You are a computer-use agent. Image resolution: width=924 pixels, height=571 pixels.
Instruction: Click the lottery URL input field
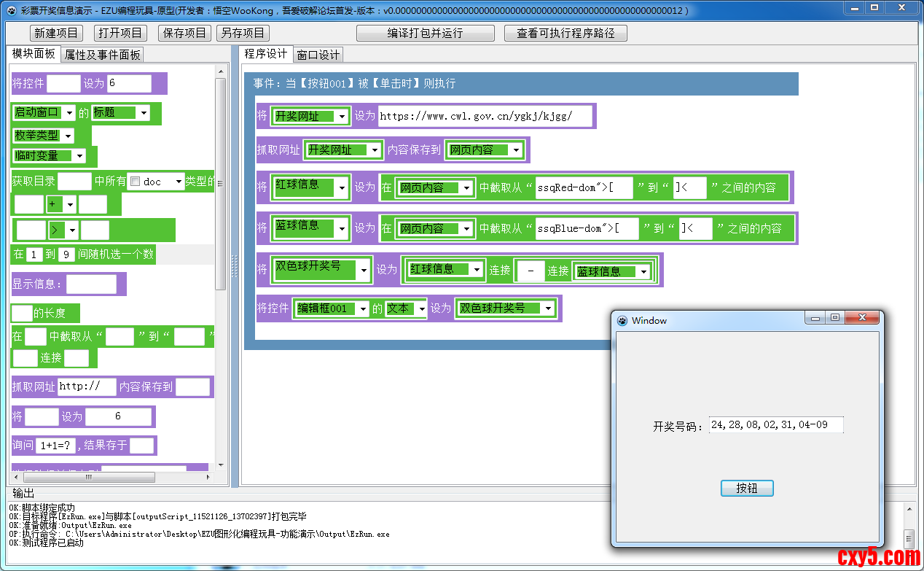pyautogui.click(x=485, y=116)
